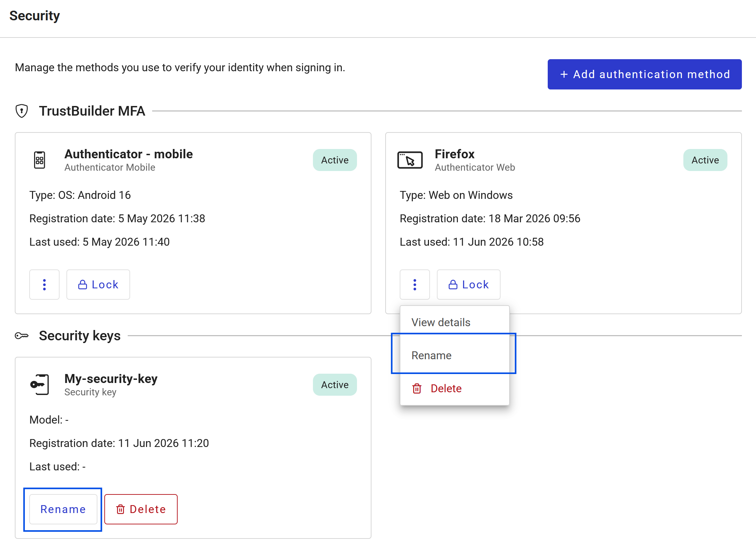
Task: Click the trash icon in dropdown Delete entry
Action: pos(417,388)
